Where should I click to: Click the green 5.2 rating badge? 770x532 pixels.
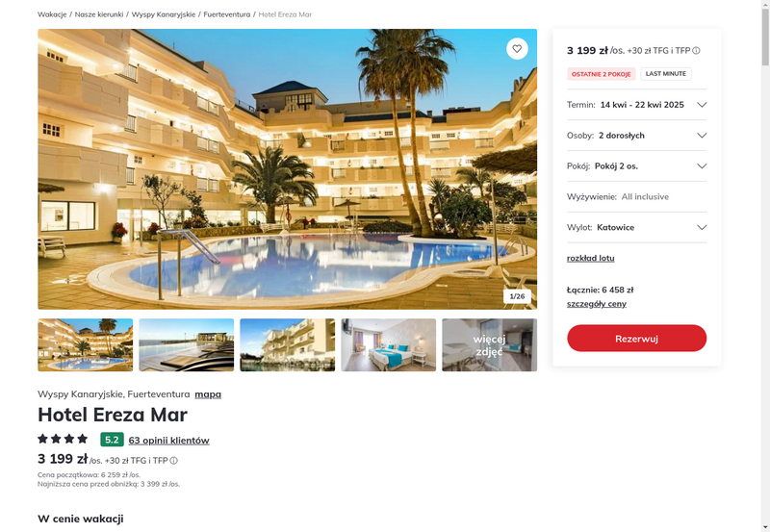[x=112, y=440]
